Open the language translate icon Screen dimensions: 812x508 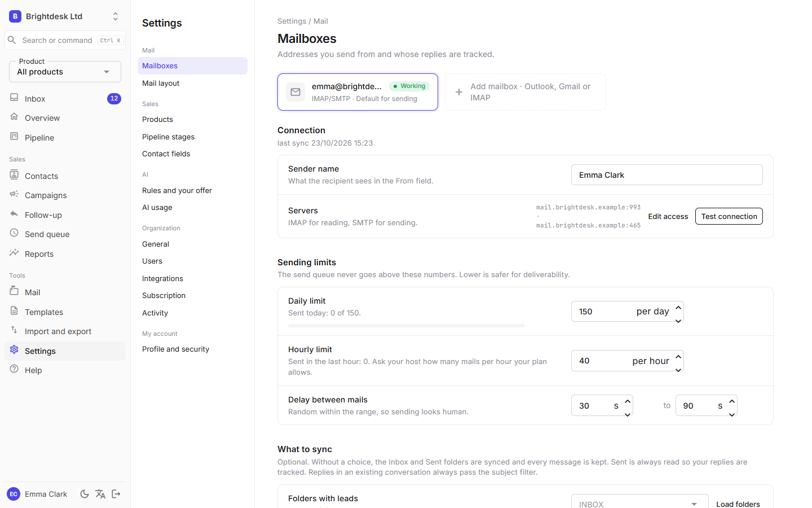pos(100,494)
